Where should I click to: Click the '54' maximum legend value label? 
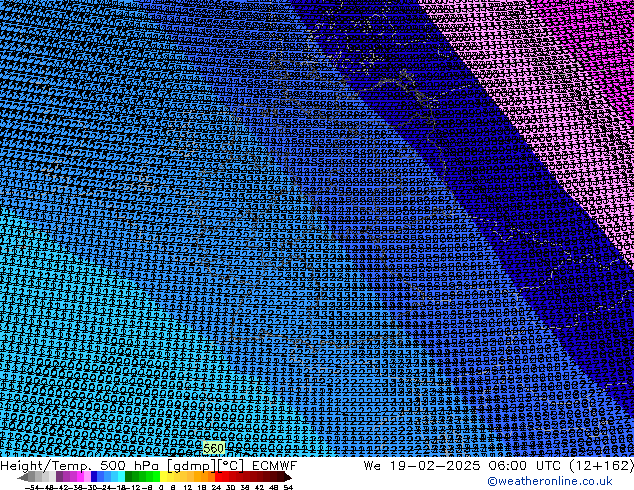288,487
